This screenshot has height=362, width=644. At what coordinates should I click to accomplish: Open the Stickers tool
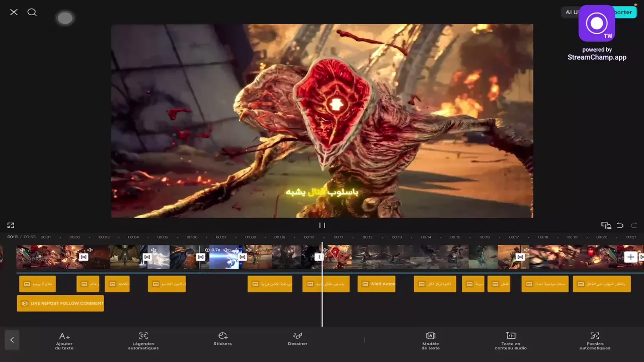(222, 339)
